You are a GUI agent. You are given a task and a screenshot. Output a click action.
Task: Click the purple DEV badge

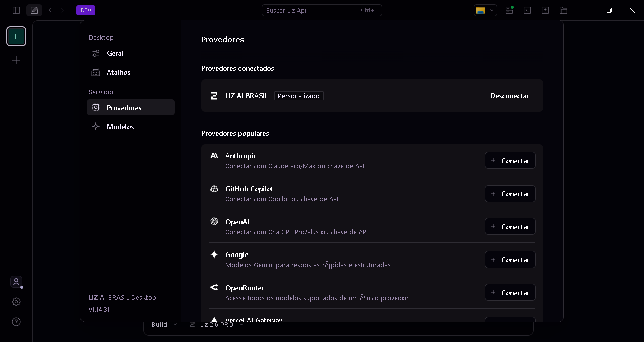[x=86, y=10]
